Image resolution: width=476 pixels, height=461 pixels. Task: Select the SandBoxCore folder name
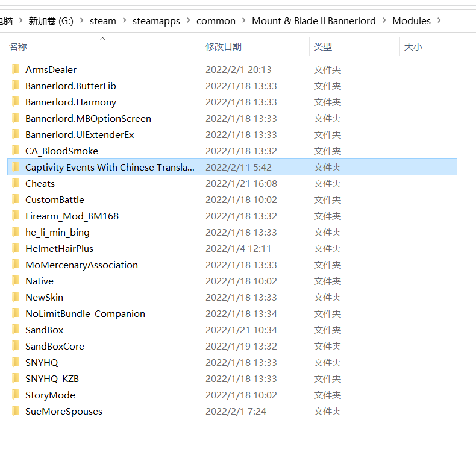coord(55,347)
